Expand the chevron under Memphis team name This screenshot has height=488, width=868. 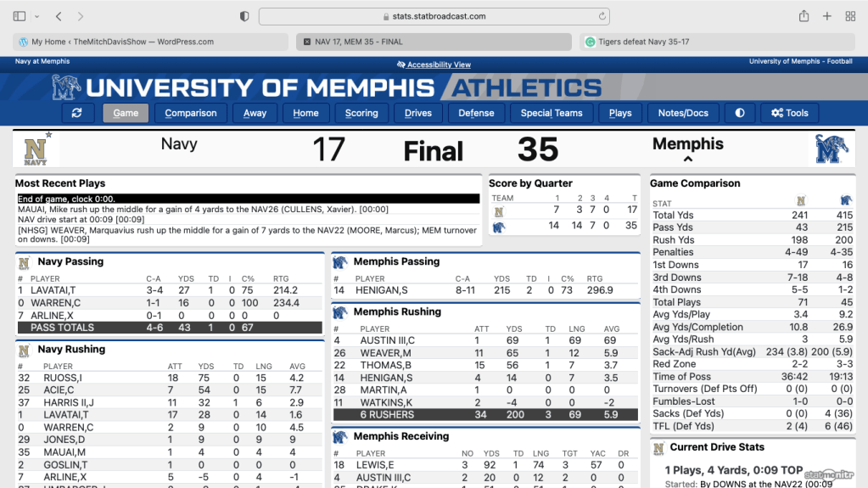tap(688, 159)
